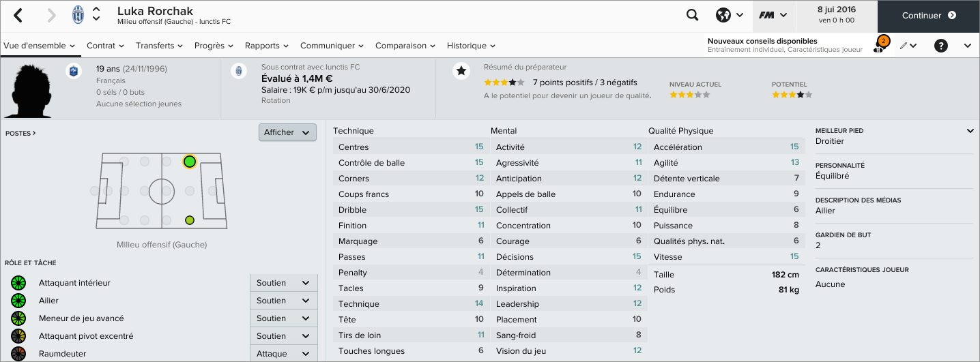Open the search magnifier icon
This screenshot has height=362, width=980.
pyautogui.click(x=692, y=15)
